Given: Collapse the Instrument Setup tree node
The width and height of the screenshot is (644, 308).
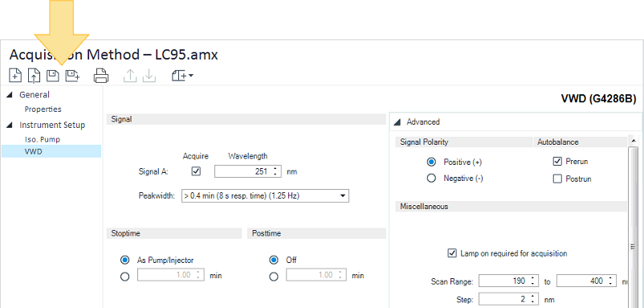Looking at the screenshot, I should click(9, 125).
